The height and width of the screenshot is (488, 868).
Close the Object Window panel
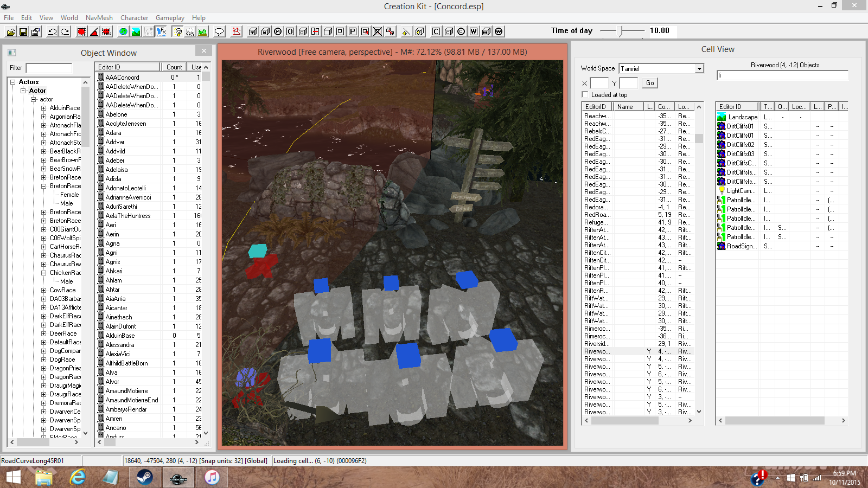pyautogui.click(x=204, y=51)
